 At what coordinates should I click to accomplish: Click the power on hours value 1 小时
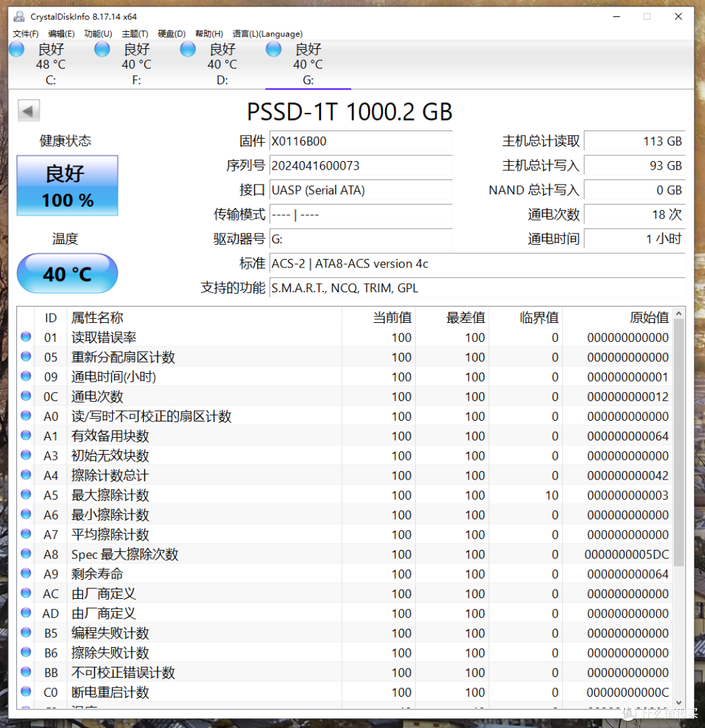pyautogui.click(x=634, y=239)
